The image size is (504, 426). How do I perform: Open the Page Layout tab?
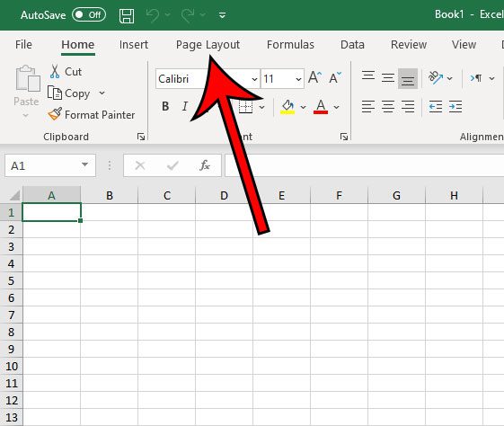click(x=208, y=45)
